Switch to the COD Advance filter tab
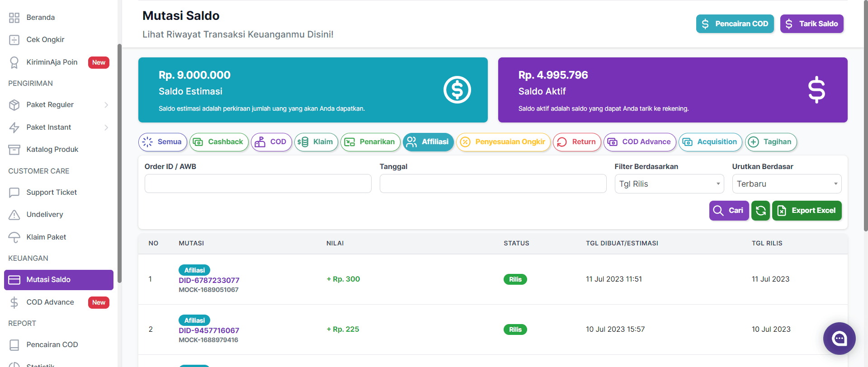This screenshot has width=868, height=367. (x=640, y=142)
